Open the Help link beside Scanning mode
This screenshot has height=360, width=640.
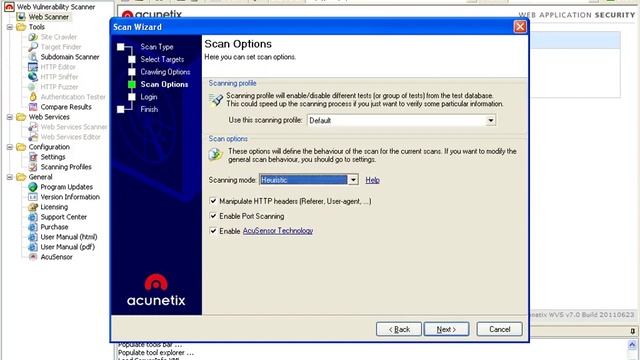click(x=372, y=180)
